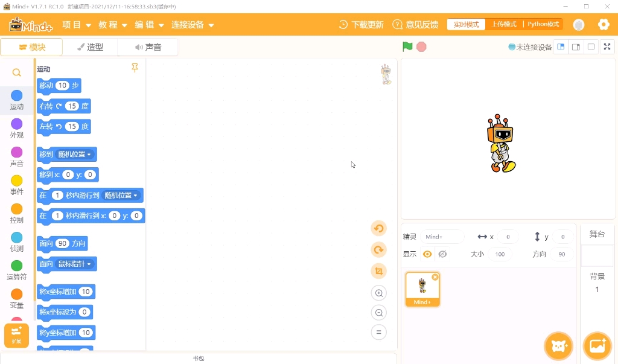Click the 方向 direction field showing 90
This screenshot has height=364, width=618.
tap(562, 254)
